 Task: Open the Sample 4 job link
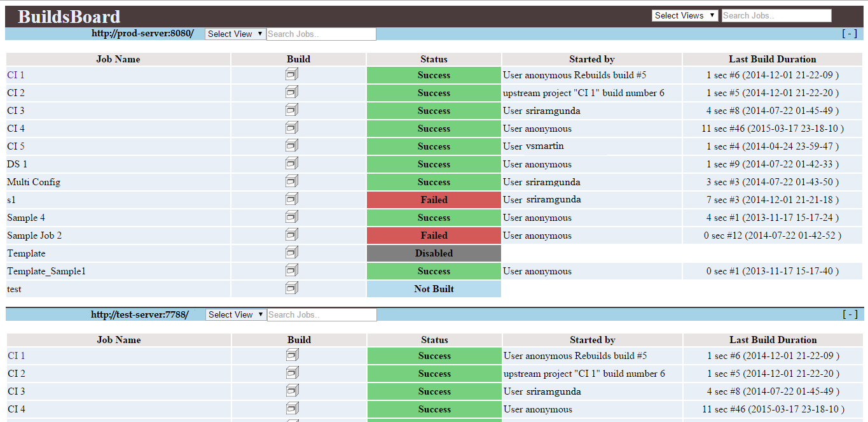pos(25,216)
